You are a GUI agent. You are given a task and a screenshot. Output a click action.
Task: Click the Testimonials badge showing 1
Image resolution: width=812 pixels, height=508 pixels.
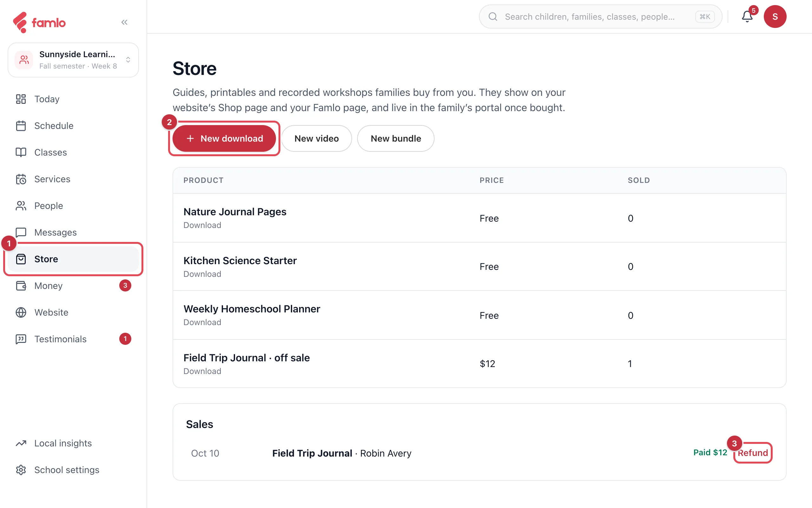tap(125, 339)
